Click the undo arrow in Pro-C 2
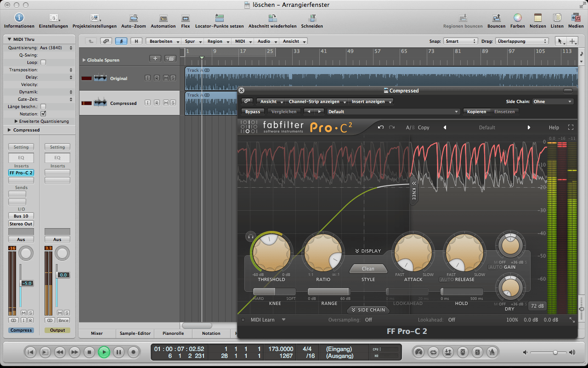The height and width of the screenshot is (368, 588). 380,127
